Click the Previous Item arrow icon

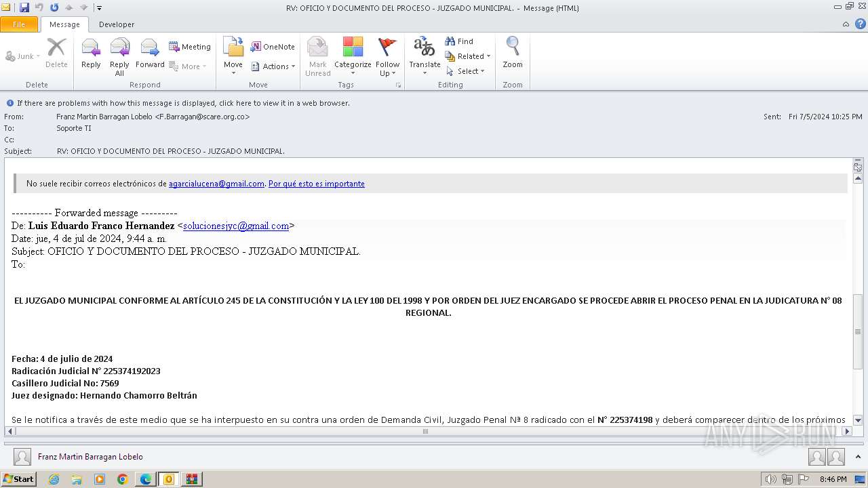pyautogui.click(x=69, y=7)
